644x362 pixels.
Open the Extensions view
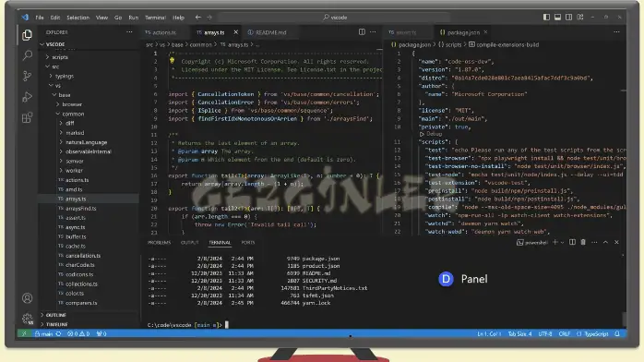click(27, 118)
